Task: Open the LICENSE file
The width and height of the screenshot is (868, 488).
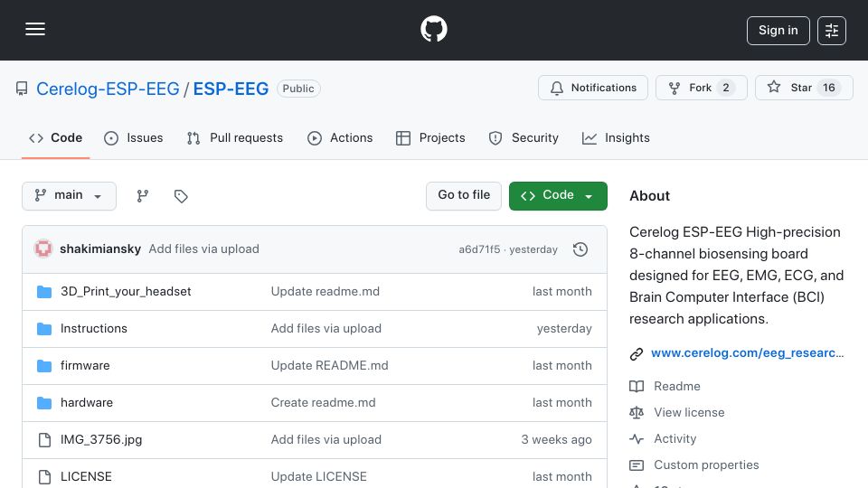Action: (x=86, y=476)
